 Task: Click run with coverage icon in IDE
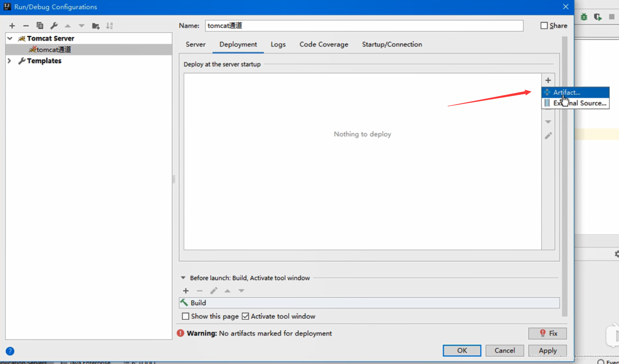[598, 17]
